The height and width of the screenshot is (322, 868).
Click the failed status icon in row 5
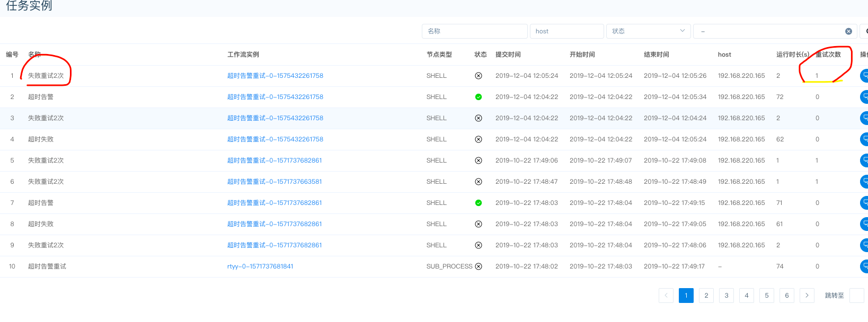479,160
